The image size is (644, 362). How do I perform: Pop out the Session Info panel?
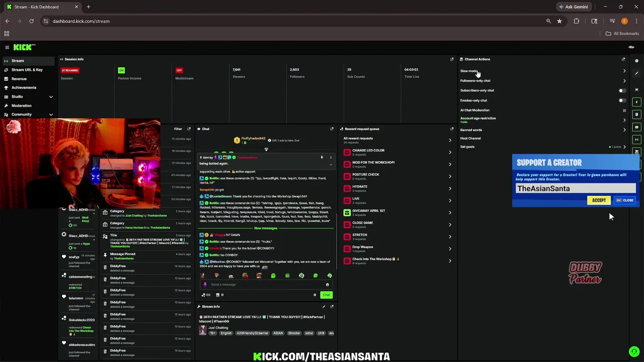click(452, 59)
